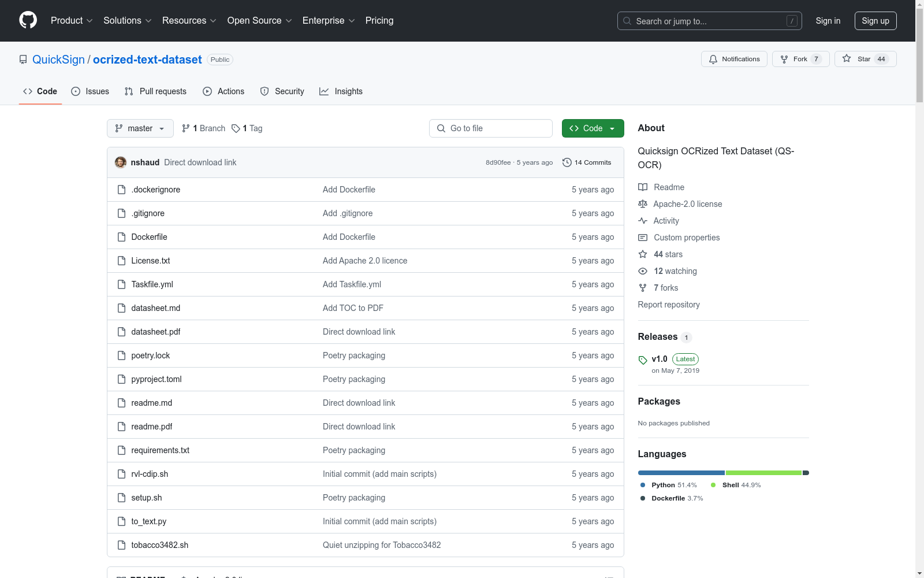This screenshot has width=924, height=578.
Task: Open the to_text.py file
Action: point(149,521)
